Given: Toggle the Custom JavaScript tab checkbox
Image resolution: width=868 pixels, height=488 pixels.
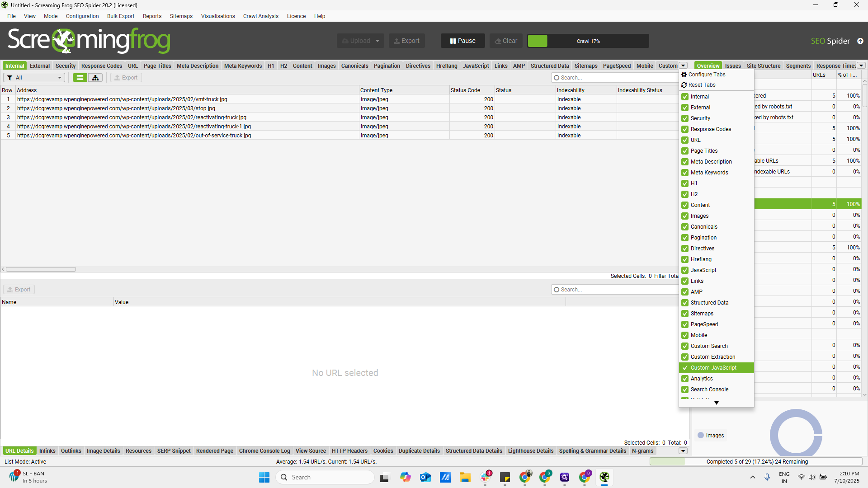Looking at the screenshot, I should 685,368.
